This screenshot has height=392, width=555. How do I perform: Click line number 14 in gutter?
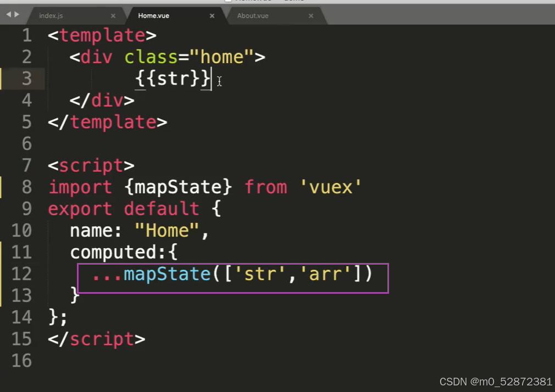pos(21,317)
